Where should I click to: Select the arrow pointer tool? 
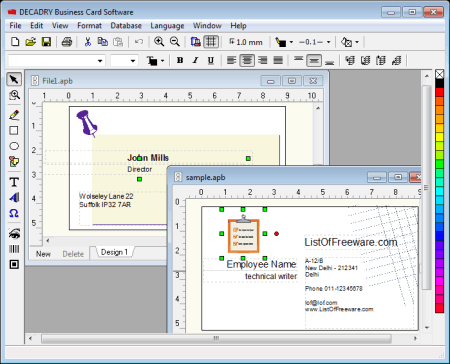(14, 79)
